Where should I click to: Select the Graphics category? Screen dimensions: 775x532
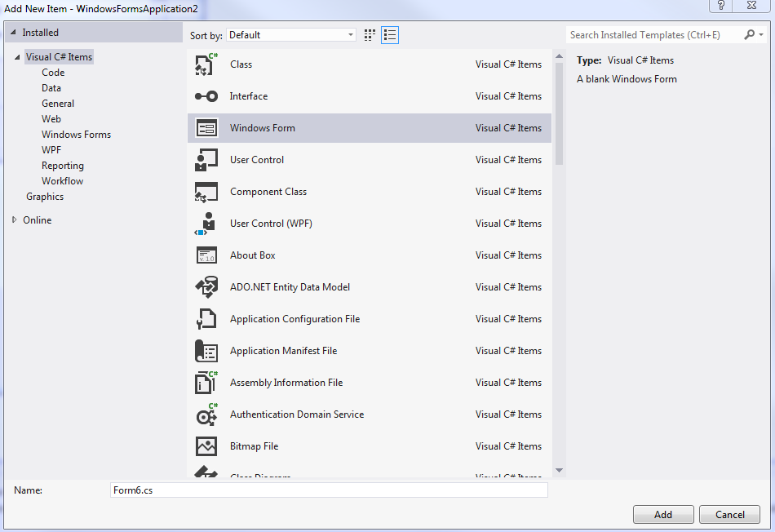click(45, 197)
